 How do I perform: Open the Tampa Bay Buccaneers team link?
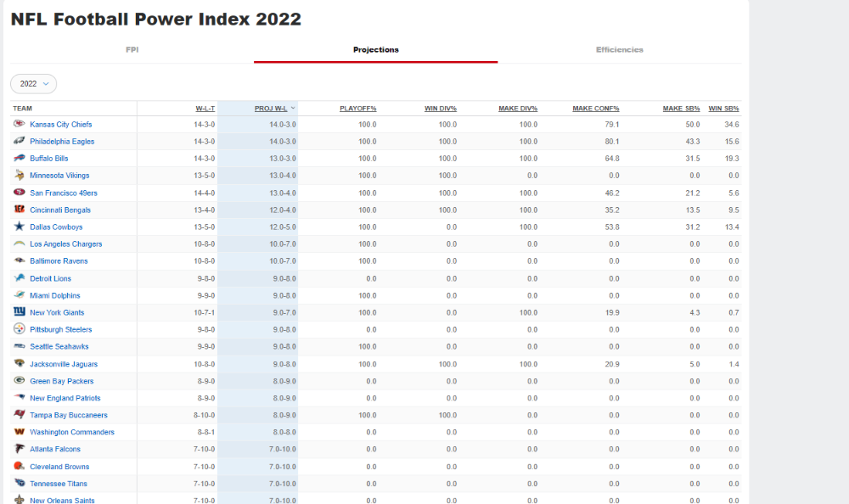point(69,415)
